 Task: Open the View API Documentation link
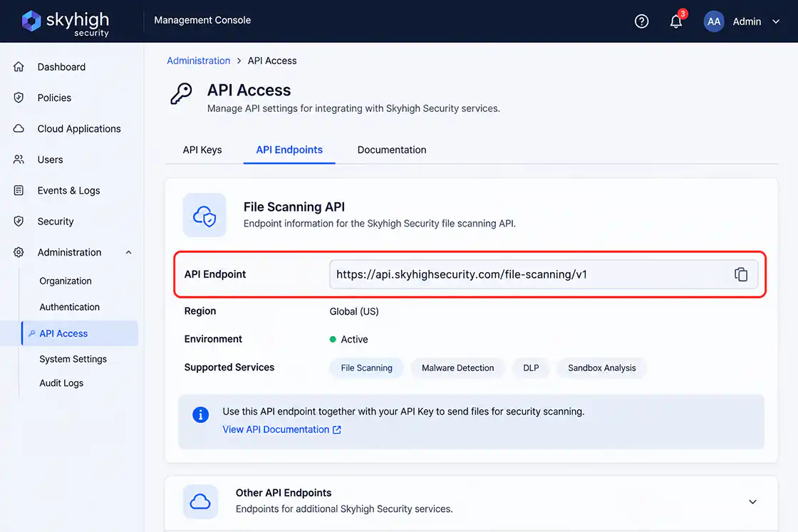[x=276, y=429]
